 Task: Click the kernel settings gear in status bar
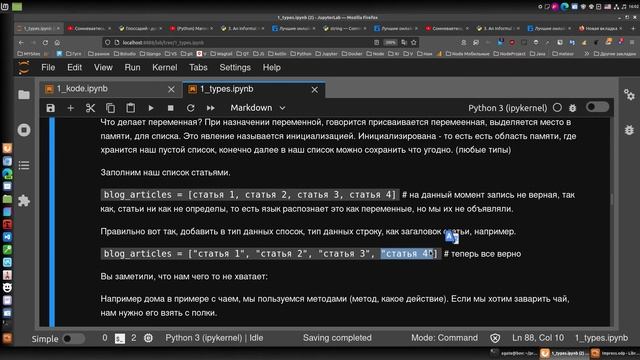click(x=148, y=338)
